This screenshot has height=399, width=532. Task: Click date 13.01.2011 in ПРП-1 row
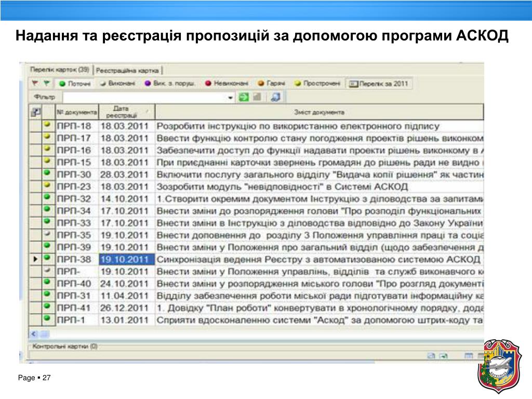tap(125, 320)
